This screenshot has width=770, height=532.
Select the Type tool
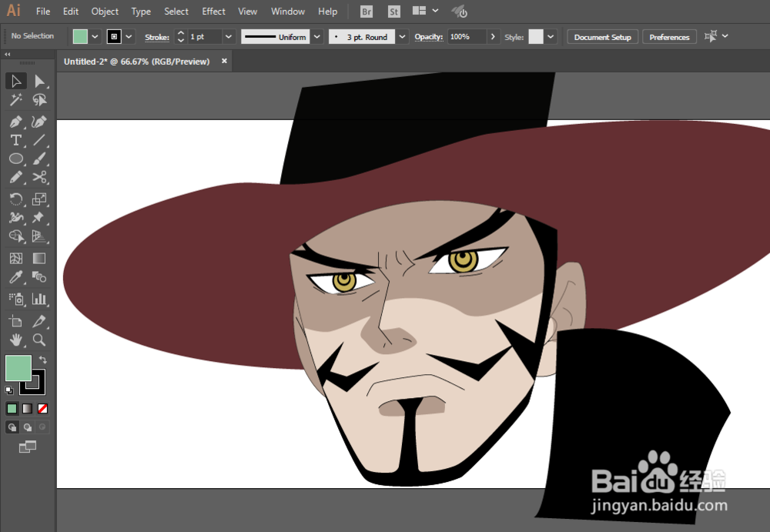15,140
